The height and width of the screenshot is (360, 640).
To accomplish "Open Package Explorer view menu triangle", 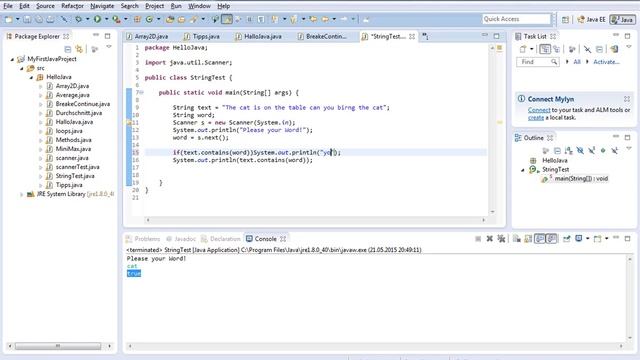I will click(109, 47).
